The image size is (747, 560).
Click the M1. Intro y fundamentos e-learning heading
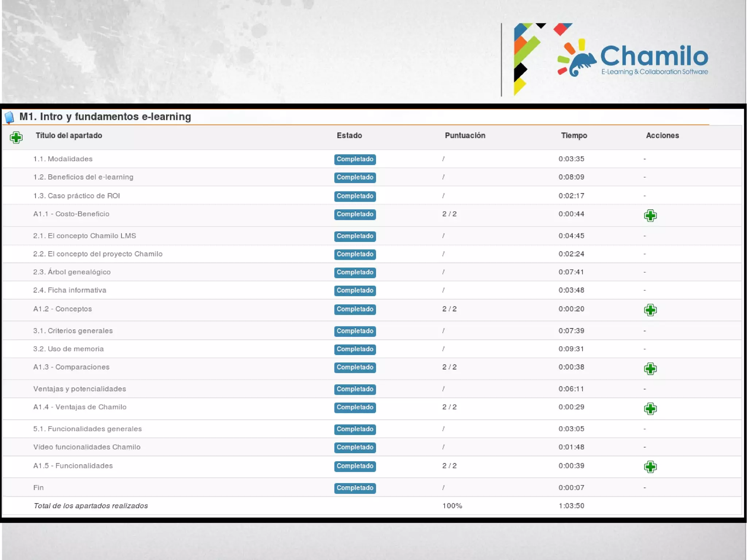pos(105,117)
